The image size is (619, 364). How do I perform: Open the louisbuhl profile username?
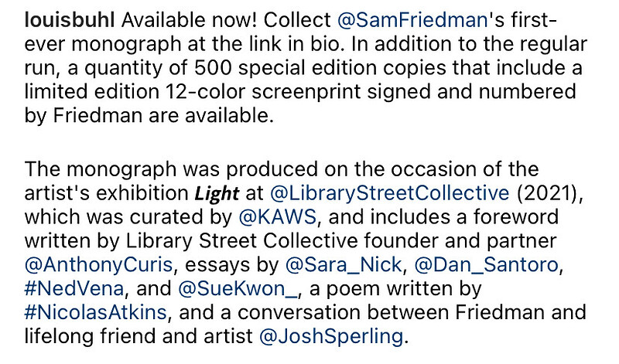click(x=70, y=20)
